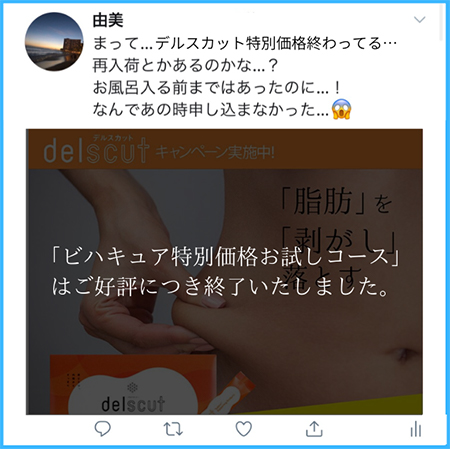Expand the tweet options chevron
Image resolution: width=450 pixels, height=449 pixels.
[419, 20]
